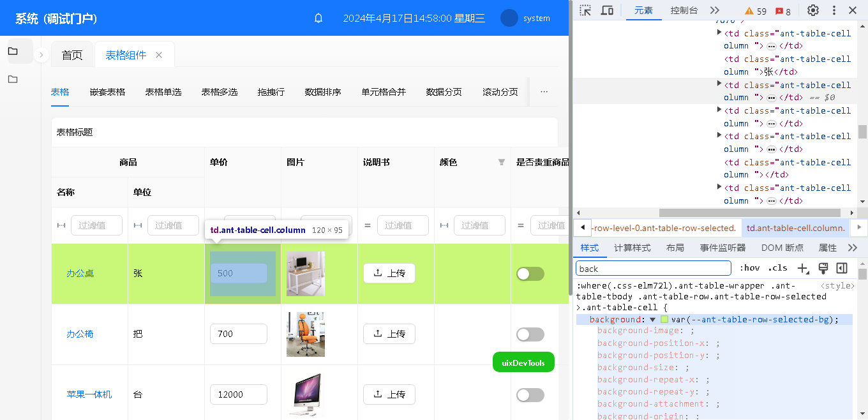The width and height of the screenshot is (868, 420).
Task: Toggle the 苹果一体机 row valuable-item switch
Action: tap(530, 395)
